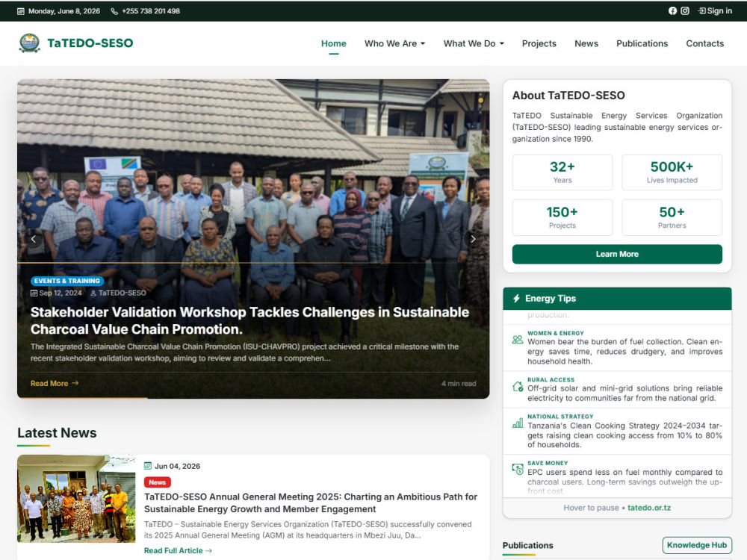Click the TaTEDO-SESO logo emblem
747x560 pixels.
(x=30, y=43)
